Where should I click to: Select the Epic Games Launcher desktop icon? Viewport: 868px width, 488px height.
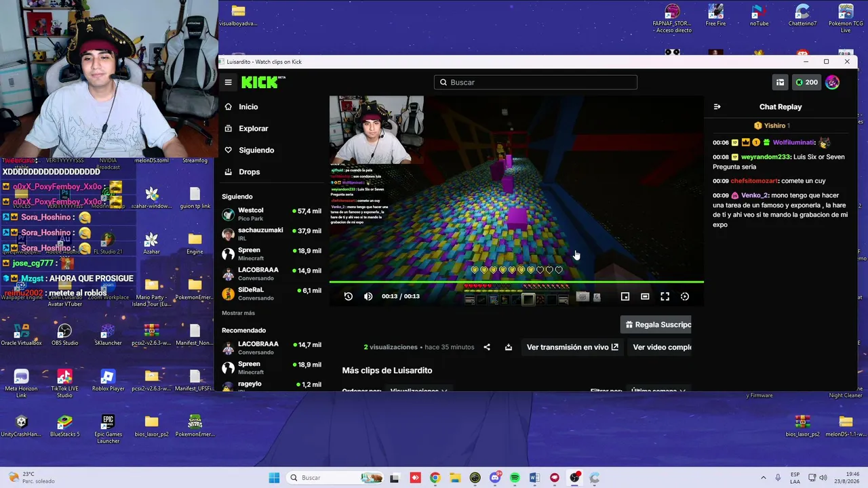point(108,428)
